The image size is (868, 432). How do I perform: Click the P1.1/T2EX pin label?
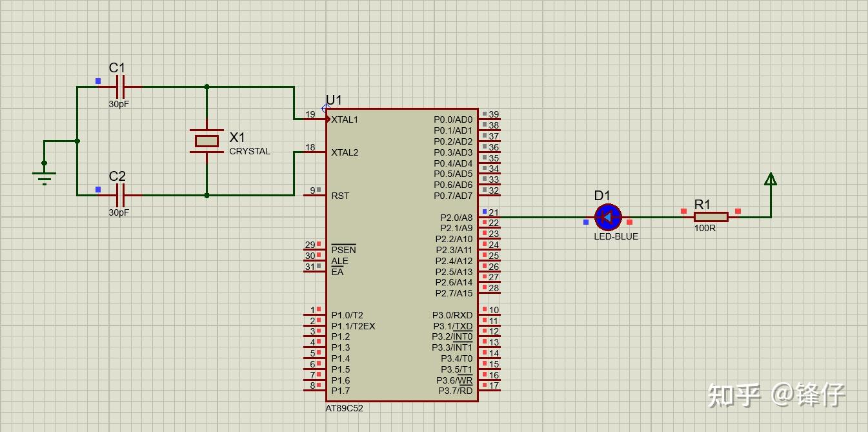coord(353,326)
